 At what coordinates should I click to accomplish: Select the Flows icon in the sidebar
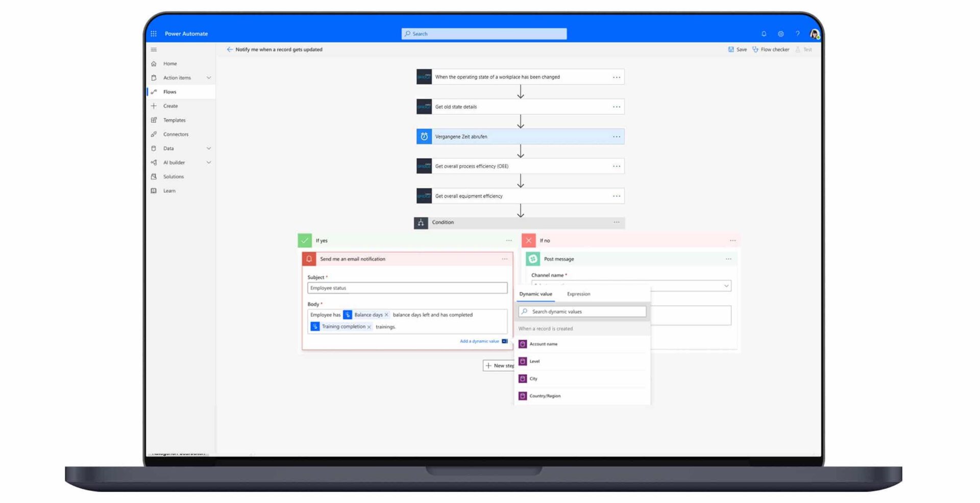(154, 92)
